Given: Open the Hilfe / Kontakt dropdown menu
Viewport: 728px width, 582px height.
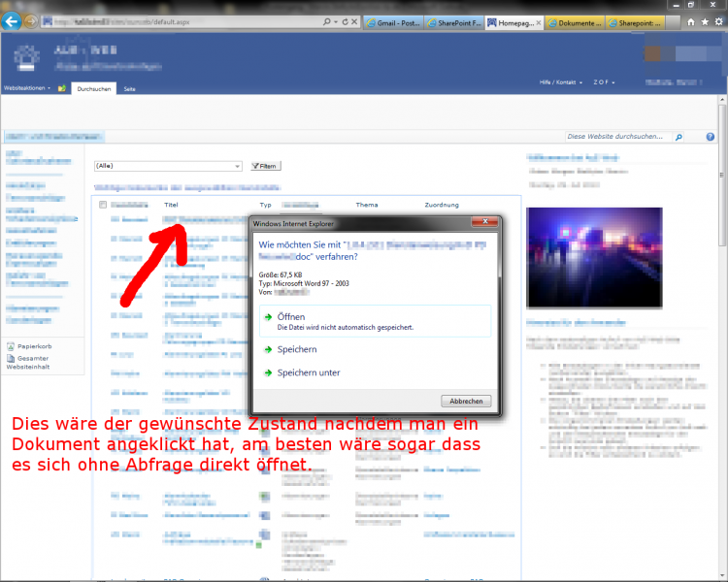Looking at the screenshot, I should (x=561, y=82).
